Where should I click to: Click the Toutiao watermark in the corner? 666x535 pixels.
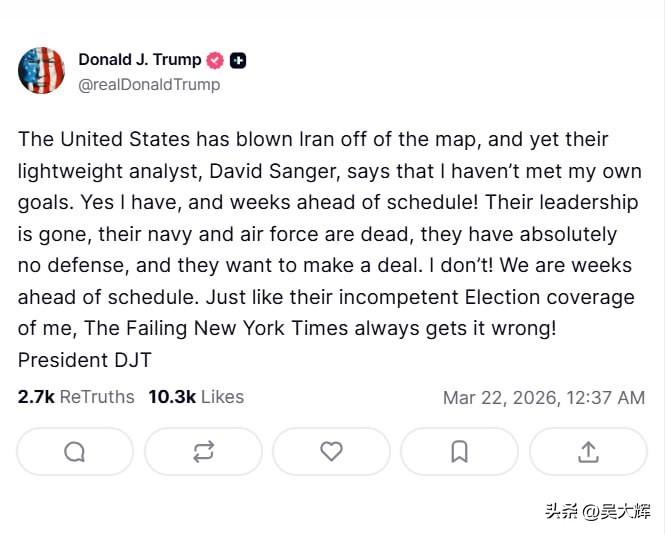click(598, 511)
